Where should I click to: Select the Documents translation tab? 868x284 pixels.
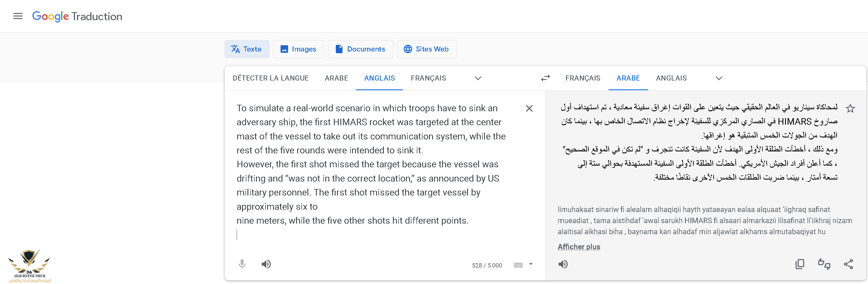pyautogui.click(x=360, y=49)
